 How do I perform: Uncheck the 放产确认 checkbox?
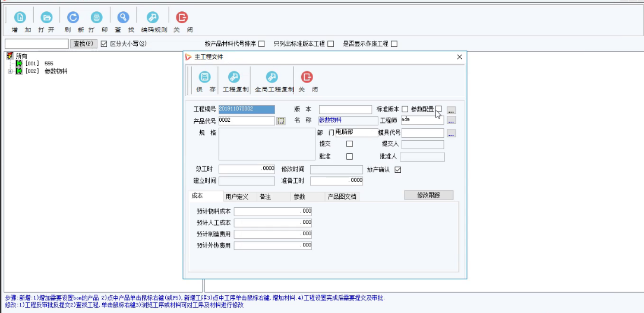click(398, 170)
